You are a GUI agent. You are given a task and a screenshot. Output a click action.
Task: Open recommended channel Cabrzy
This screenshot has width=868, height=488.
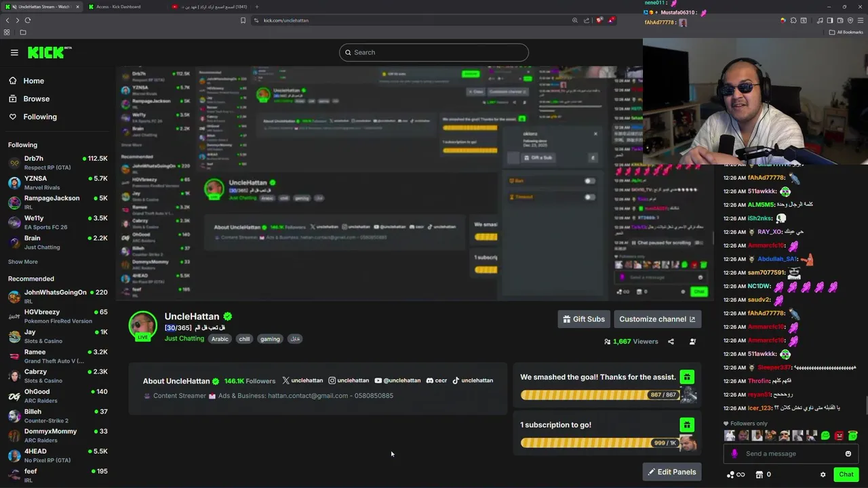(58, 376)
